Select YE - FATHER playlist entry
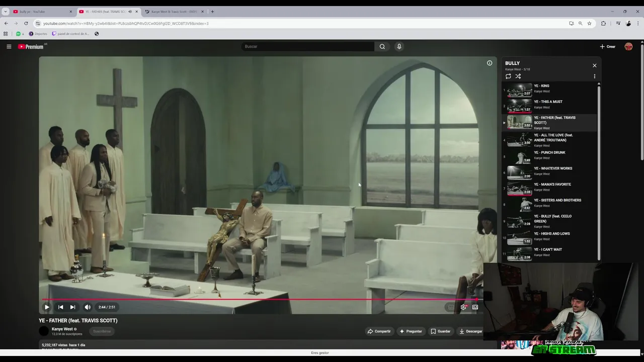Screen dimensions: 644x362 [x=549, y=123]
